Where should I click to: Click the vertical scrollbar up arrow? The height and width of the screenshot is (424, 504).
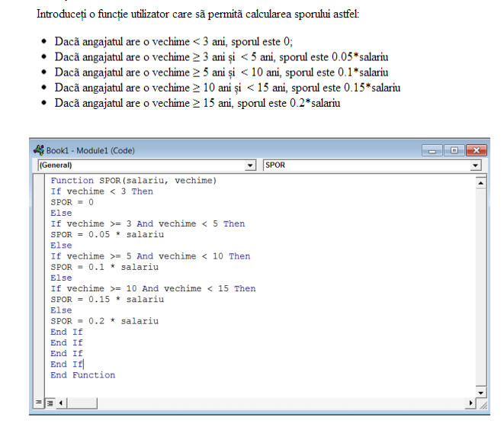[x=480, y=182]
